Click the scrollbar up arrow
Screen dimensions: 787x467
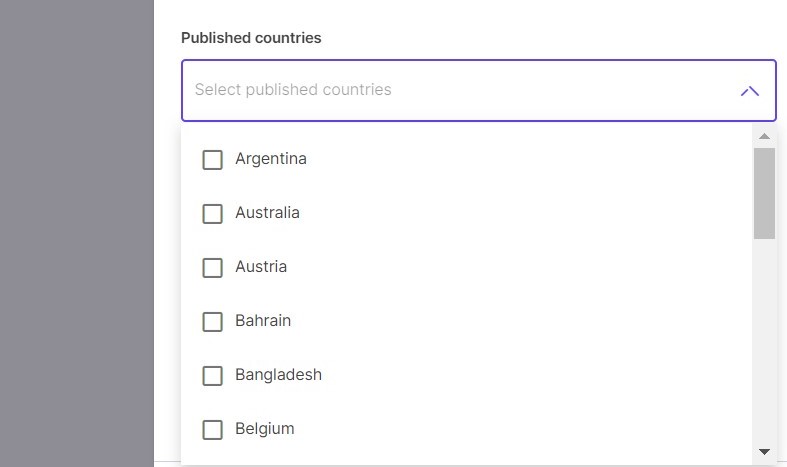[764, 136]
